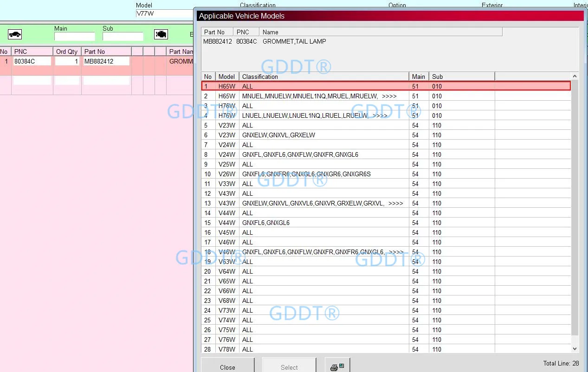Click the Part No column header in background table
The width and height of the screenshot is (588, 372).
pos(106,51)
